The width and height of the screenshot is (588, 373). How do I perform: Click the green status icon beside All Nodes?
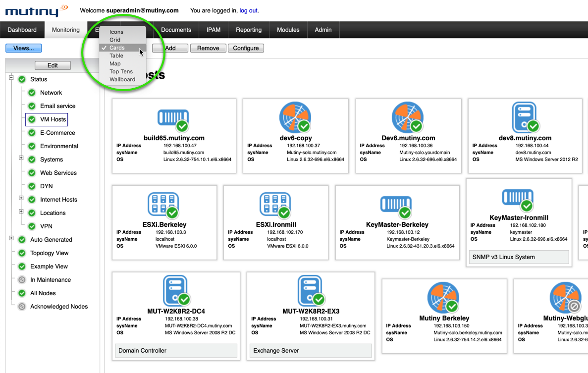(22, 293)
